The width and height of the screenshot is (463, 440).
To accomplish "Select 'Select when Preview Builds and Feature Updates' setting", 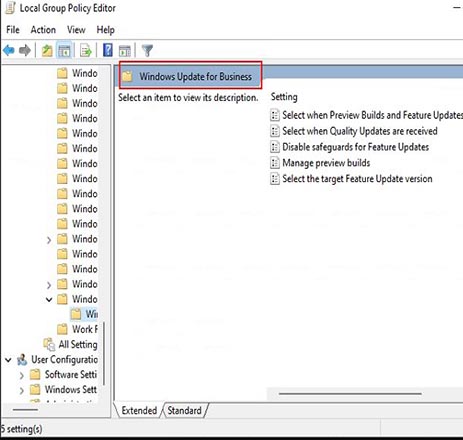I will 372,115.
